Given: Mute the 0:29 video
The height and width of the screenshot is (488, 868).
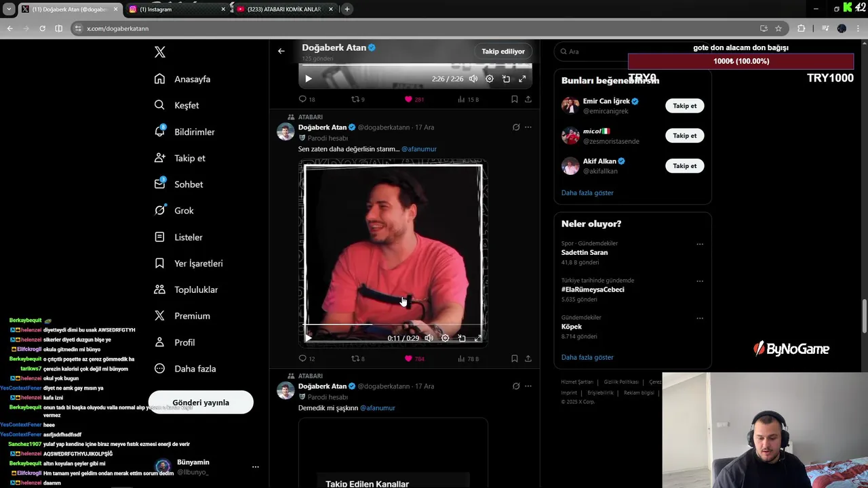Looking at the screenshot, I should click(x=429, y=338).
